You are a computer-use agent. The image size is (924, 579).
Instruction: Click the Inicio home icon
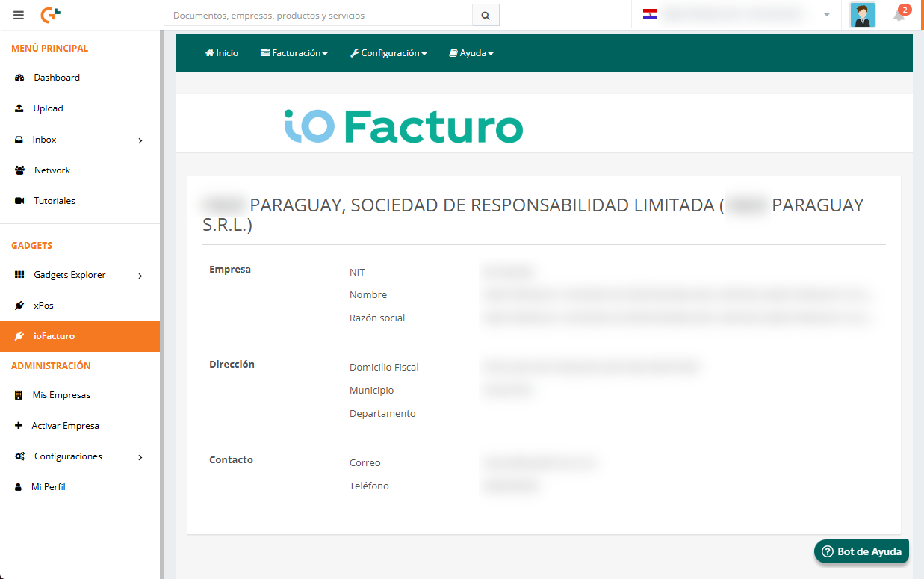coord(210,53)
